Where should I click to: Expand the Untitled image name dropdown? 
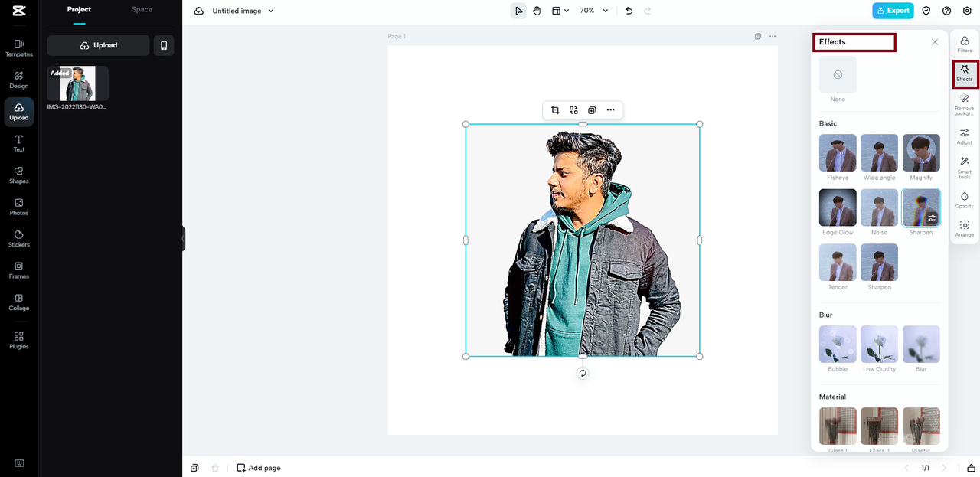pos(271,11)
